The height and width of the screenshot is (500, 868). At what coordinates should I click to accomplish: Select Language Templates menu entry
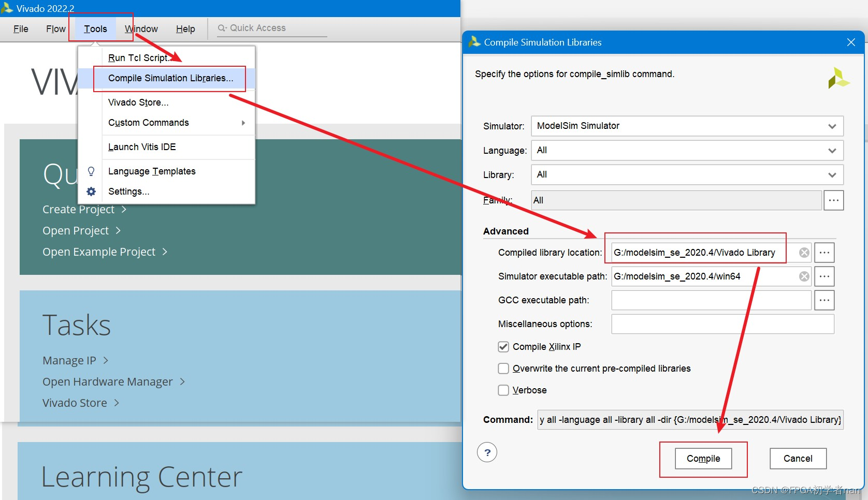(x=166, y=171)
